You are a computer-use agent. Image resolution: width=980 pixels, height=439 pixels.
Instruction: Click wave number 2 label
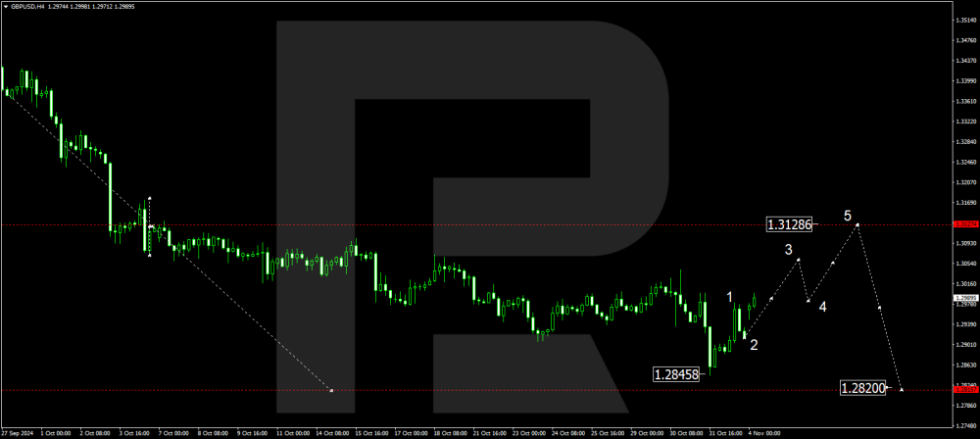pos(754,344)
